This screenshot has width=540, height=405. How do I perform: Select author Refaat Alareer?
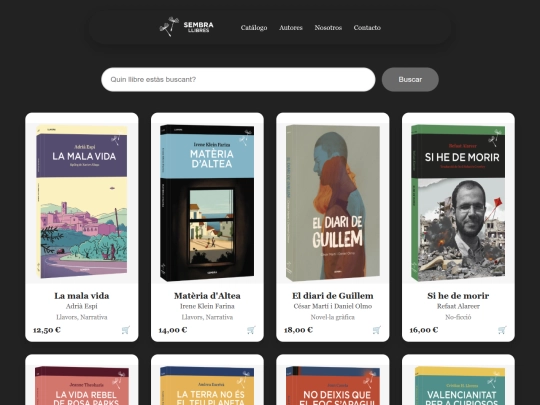458,306
